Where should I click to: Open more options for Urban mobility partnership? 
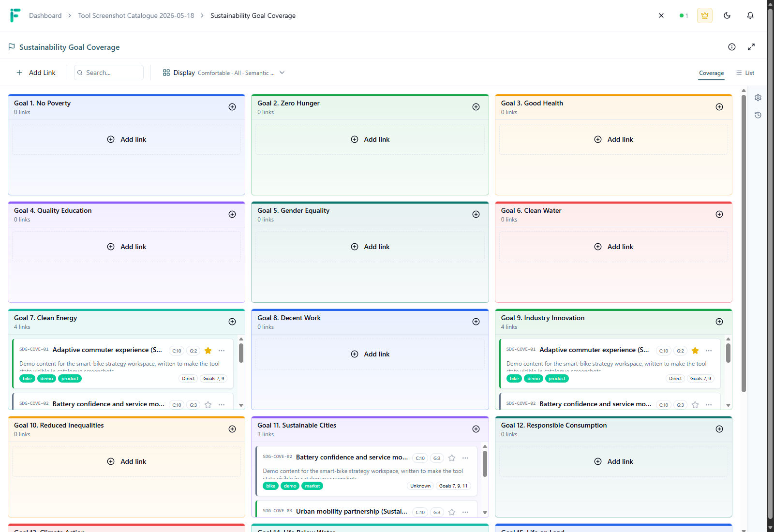click(465, 512)
